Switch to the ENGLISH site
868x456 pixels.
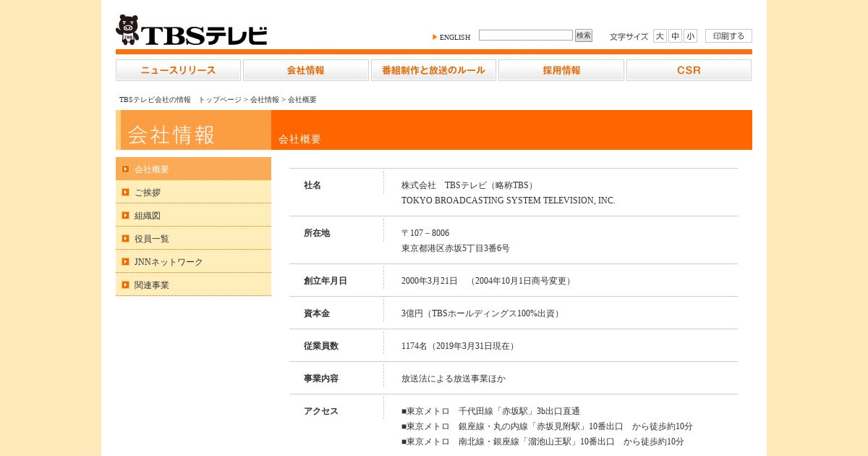[x=455, y=37]
